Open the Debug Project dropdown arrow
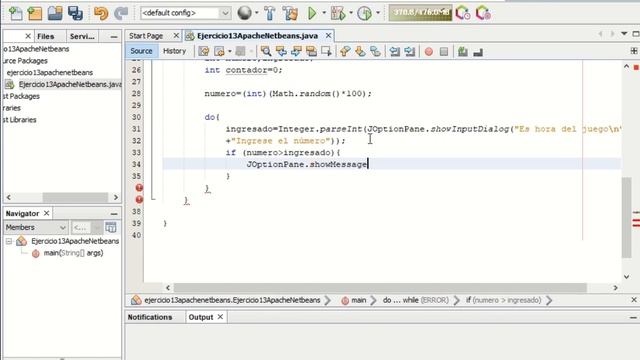 pos(351,13)
